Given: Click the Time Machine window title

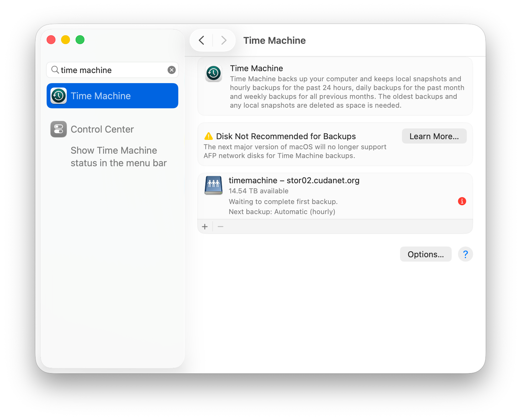Looking at the screenshot, I should (274, 40).
